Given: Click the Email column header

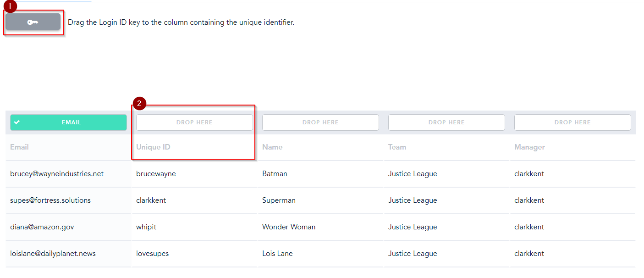Looking at the screenshot, I should (19, 147).
